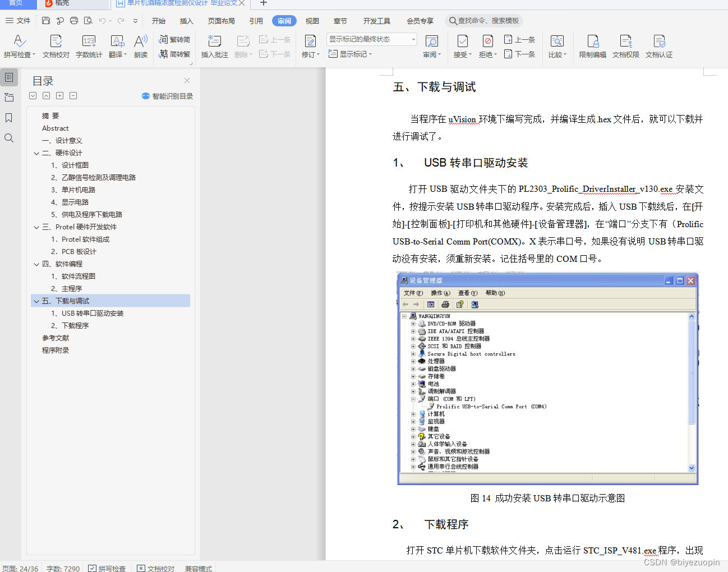
Task: Reject revision using 拒绝
Action: 487,47
